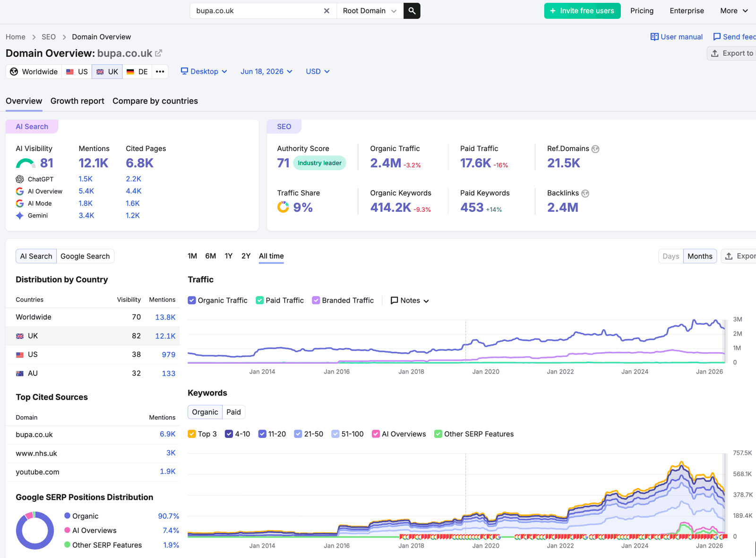Select the 1Y time range
Screen dimensions: 756x558
tap(229, 256)
